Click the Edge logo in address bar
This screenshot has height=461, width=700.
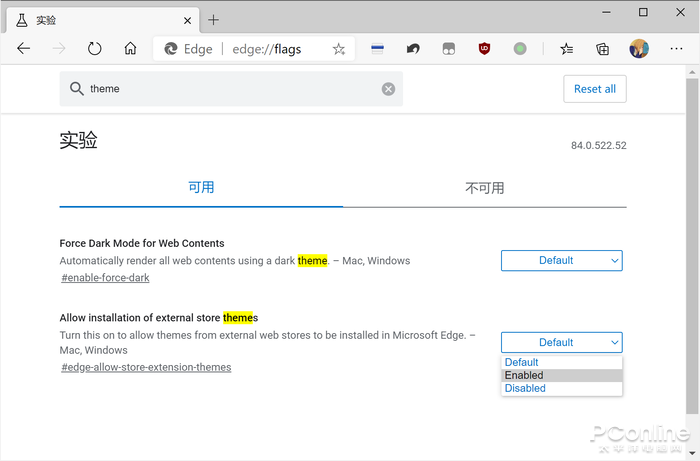click(x=171, y=49)
